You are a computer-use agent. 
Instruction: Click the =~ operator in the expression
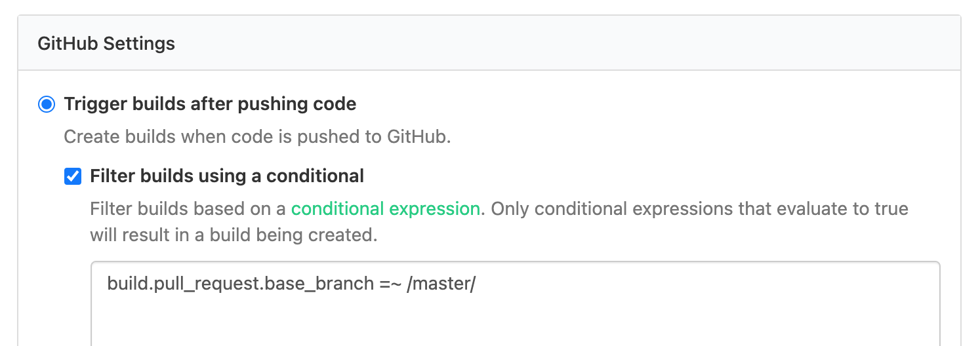390,284
